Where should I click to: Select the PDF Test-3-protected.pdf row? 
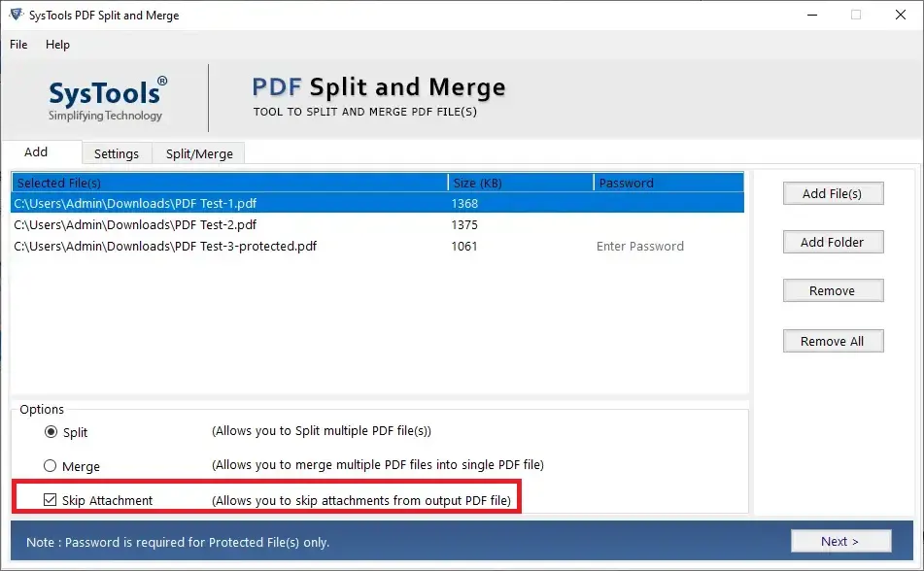tap(377, 247)
